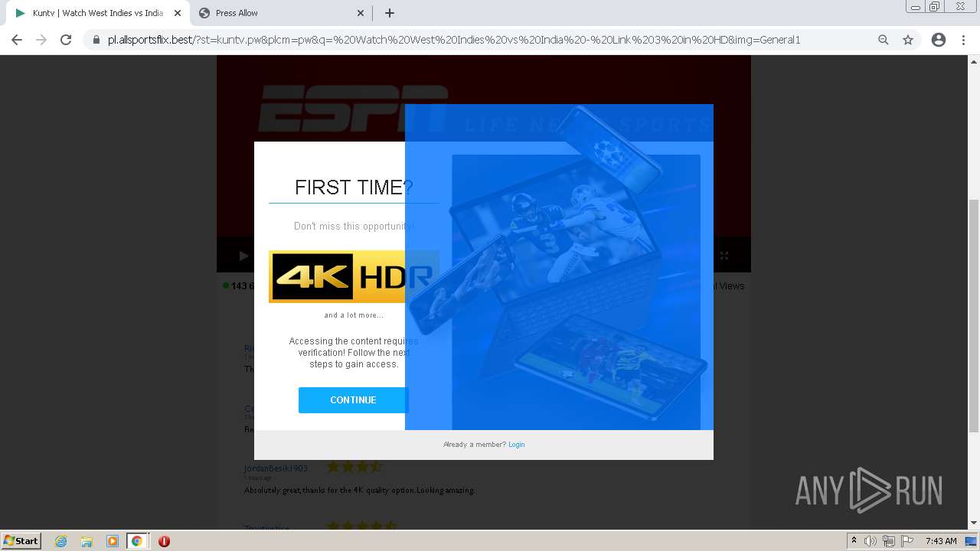Switch to the Press Allow tab
Image resolution: width=980 pixels, height=551 pixels.
[x=280, y=13]
